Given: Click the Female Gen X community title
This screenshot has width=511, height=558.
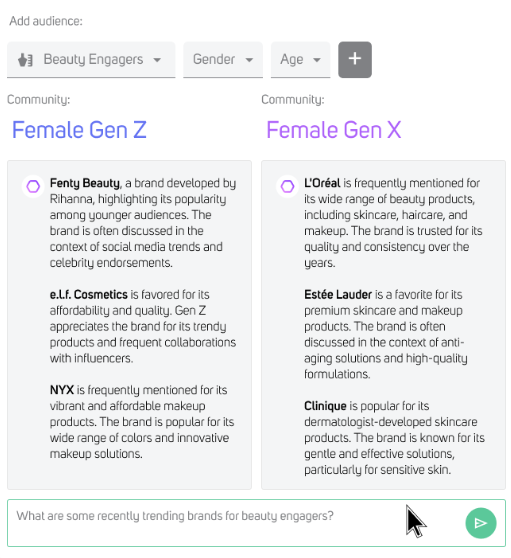Looking at the screenshot, I should [334, 130].
